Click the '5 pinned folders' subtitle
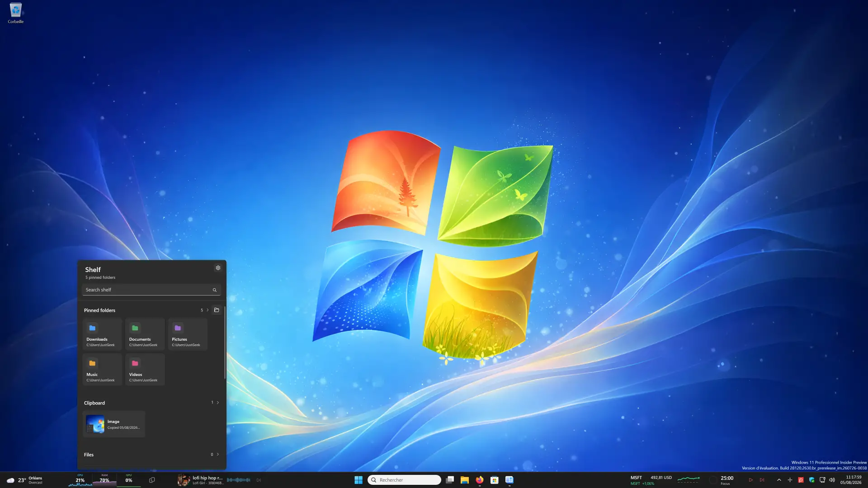Screen dimensions: 868x488 pyautogui.click(x=100, y=277)
